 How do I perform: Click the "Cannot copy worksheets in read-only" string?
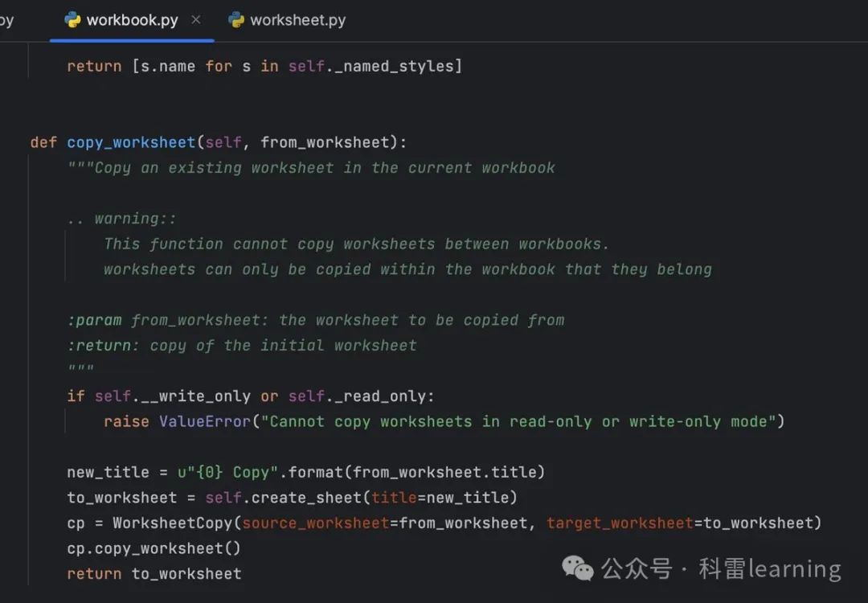[518, 422]
